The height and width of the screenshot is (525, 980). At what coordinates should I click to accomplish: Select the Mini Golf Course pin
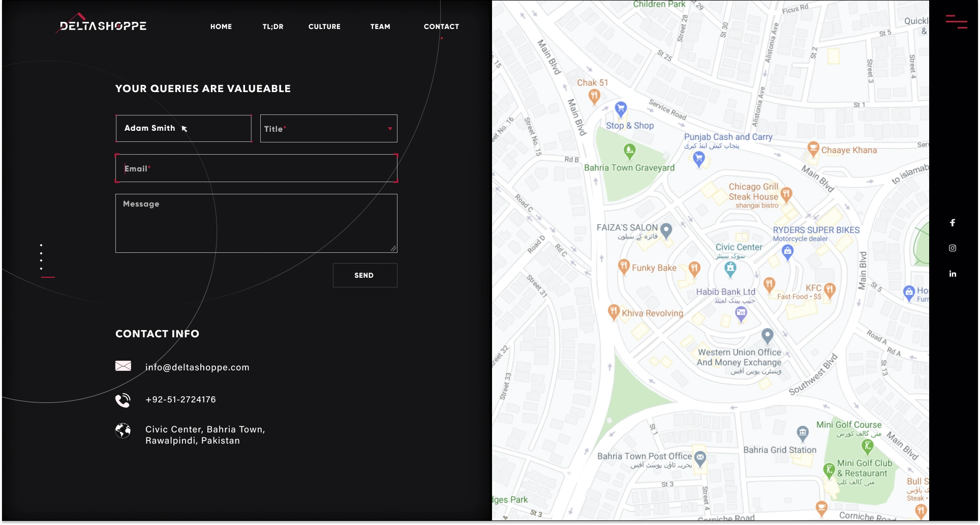(867, 447)
